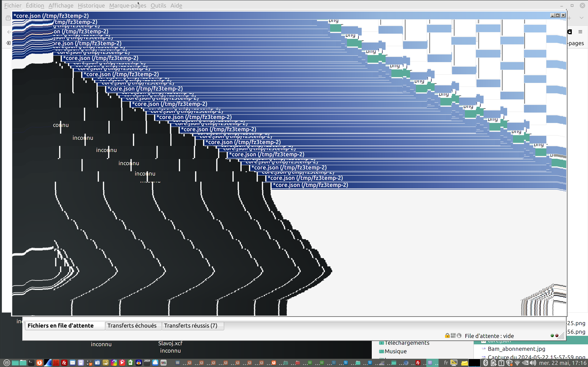The height and width of the screenshot is (367, 588).
Task: Launch Firefox from the panel
Action: [39, 363]
